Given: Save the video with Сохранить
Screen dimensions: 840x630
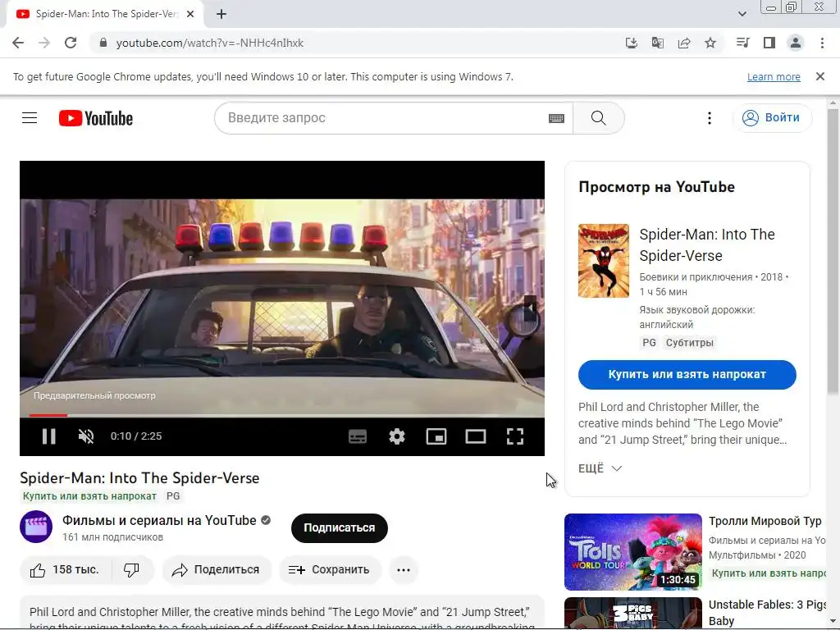Looking at the screenshot, I should click(330, 570).
